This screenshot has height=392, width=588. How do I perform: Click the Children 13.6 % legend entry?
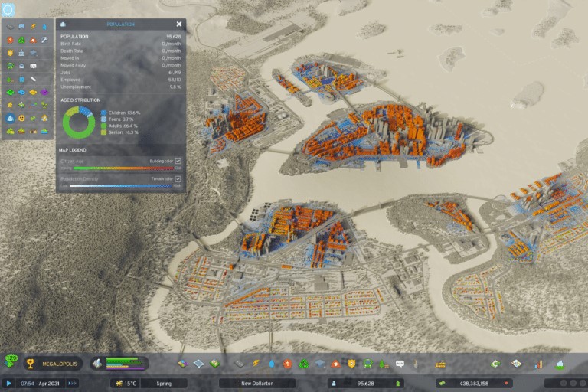click(x=121, y=113)
